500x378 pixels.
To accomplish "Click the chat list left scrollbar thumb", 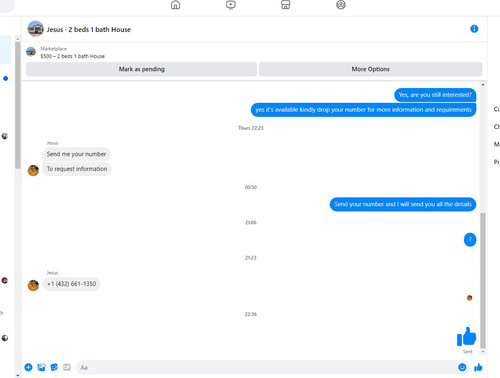I will (18, 105).
